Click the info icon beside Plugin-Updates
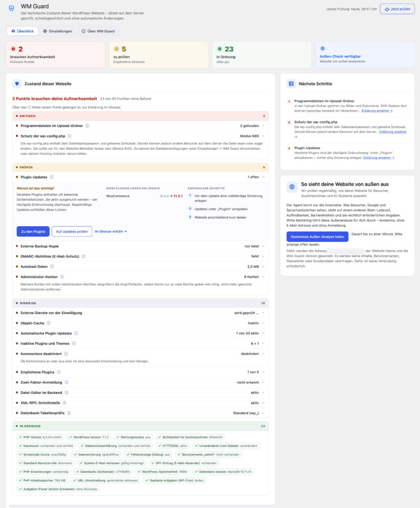Viewport: 420px width, 508px height. tap(52, 177)
